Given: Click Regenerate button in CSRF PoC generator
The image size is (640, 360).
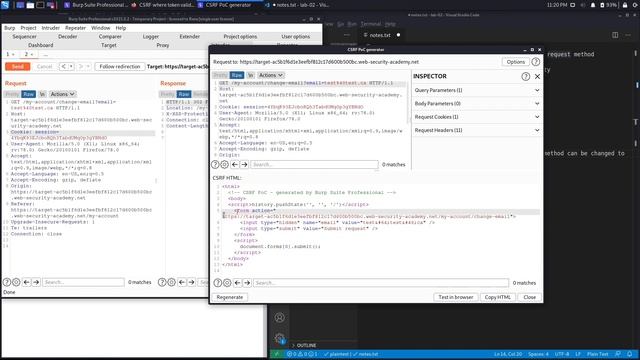Looking at the screenshot, I should click(x=230, y=297).
